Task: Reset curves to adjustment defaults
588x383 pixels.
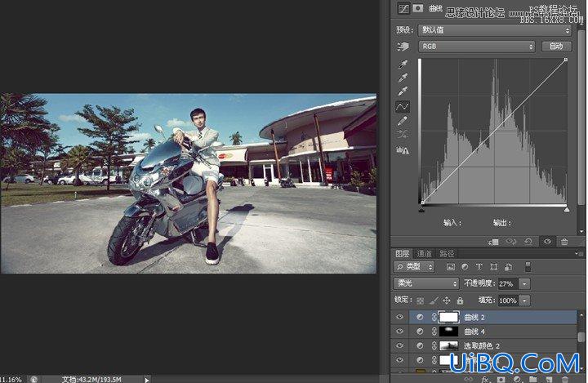Action: point(528,242)
